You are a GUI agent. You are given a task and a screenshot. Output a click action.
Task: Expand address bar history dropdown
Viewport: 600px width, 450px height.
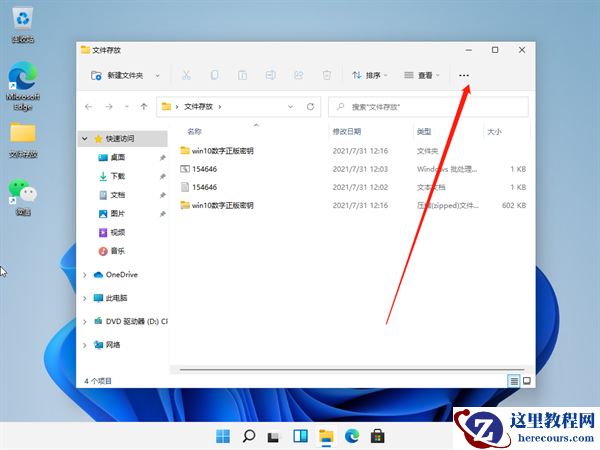291,107
